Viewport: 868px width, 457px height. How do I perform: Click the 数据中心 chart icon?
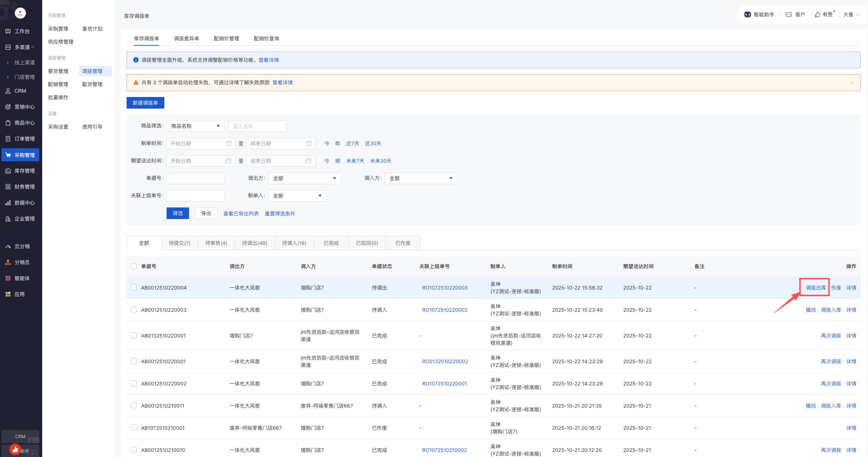(8, 203)
